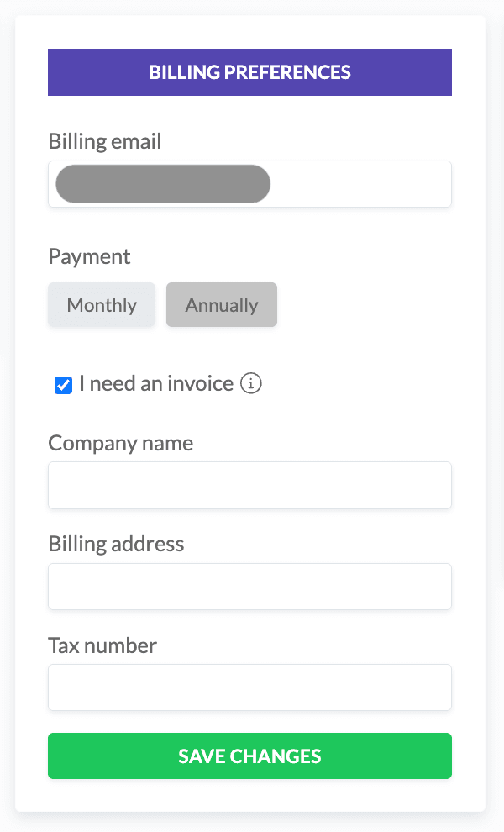This screenshot has height=832, width=504.
Task: Click the 'Billing email' label
Action: pyautogui.click(x=104, y=142)
